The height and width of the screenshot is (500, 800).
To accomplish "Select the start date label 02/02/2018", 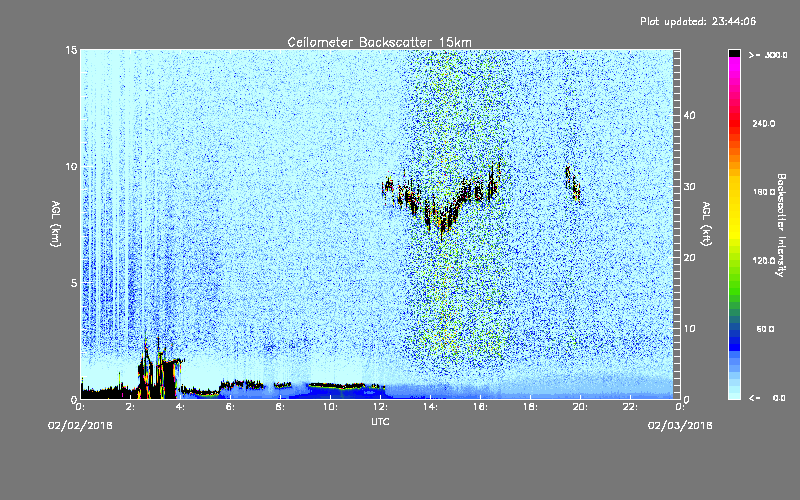I will 80,426.
